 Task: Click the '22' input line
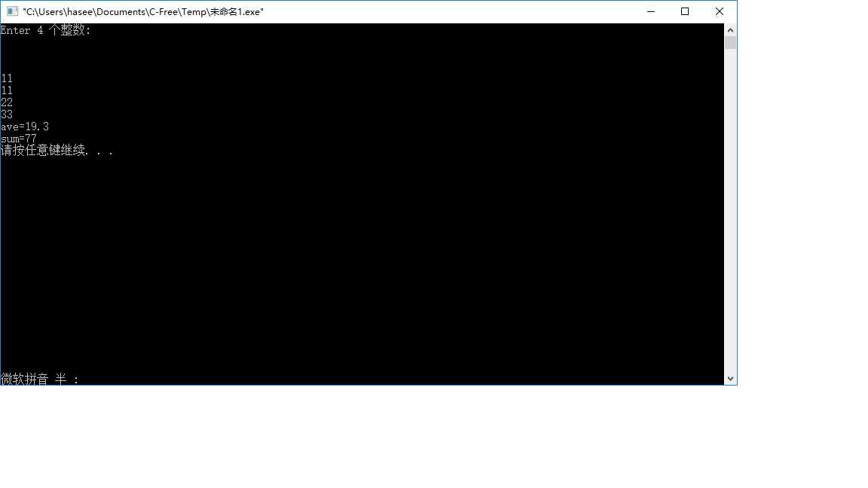point(7,102)
